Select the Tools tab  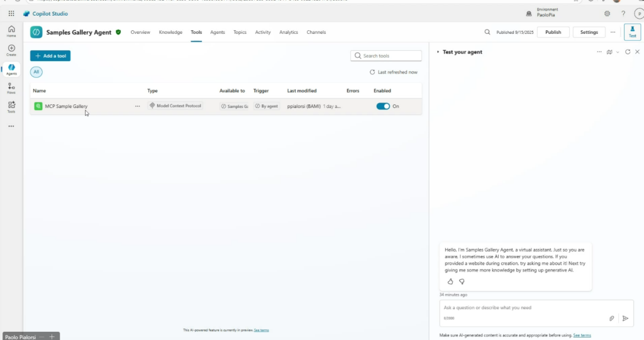(196, 32)
